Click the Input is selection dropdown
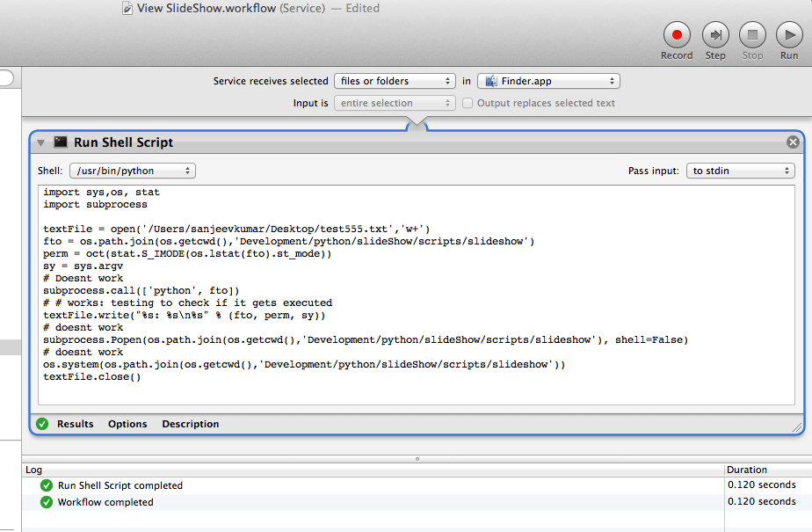 pos(395,103)
